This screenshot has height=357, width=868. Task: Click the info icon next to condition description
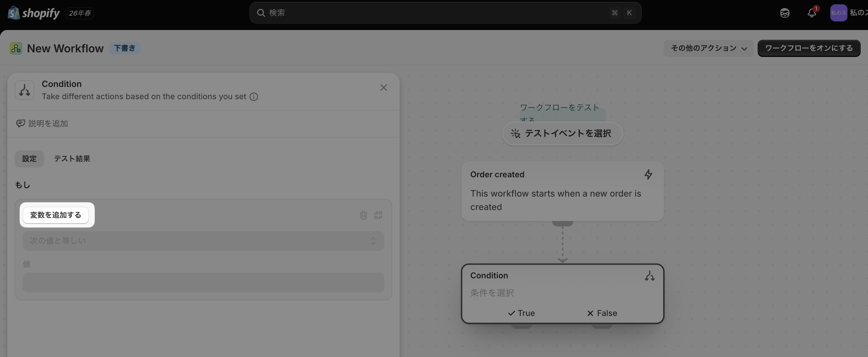point(254,97)
